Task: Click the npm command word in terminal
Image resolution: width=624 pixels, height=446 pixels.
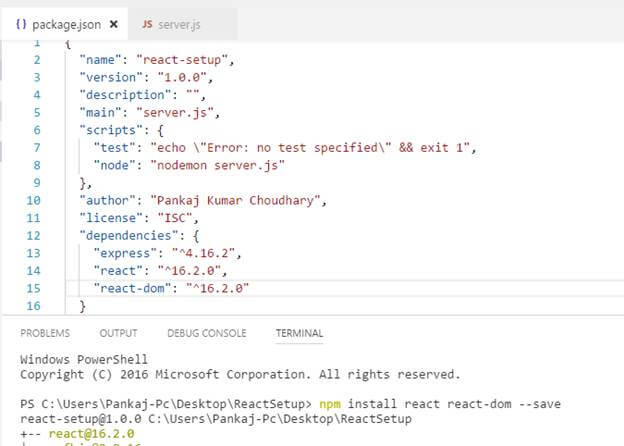Action: point(330,404)
